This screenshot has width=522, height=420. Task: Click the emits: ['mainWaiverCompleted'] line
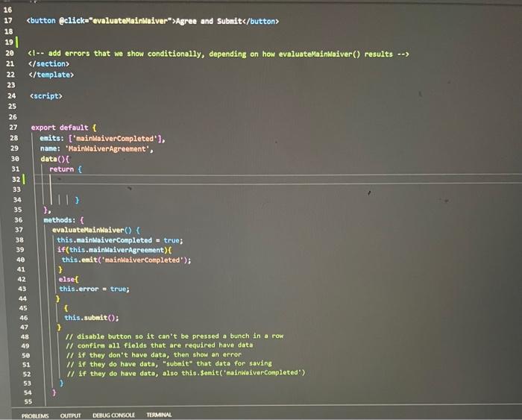point(103,138)
